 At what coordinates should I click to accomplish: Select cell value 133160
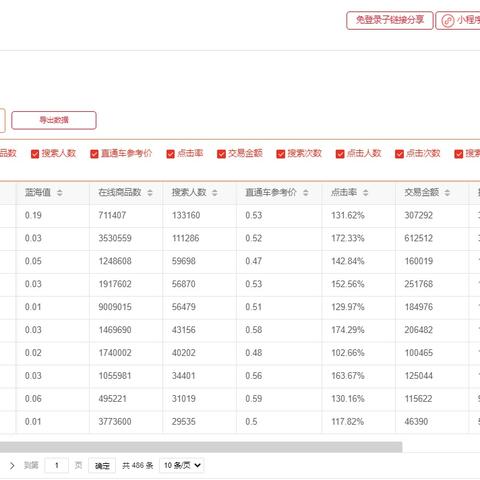(186, 215)
